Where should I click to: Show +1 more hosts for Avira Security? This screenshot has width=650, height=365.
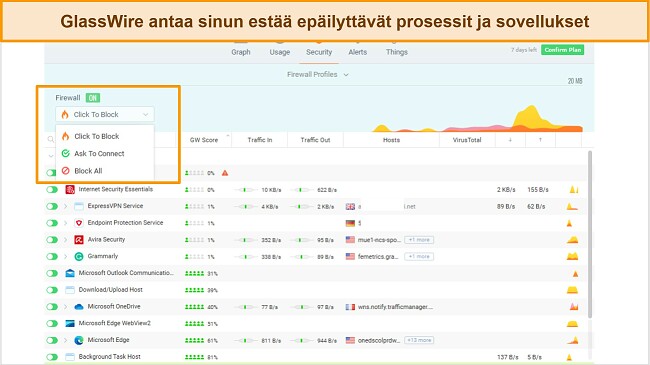pos(419,240)
